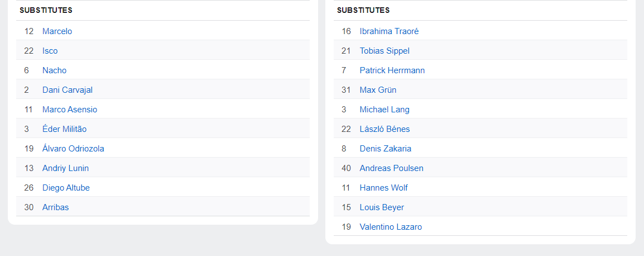Click on Marco Asensio
The image size is (644, 256).
coord(70,110)
